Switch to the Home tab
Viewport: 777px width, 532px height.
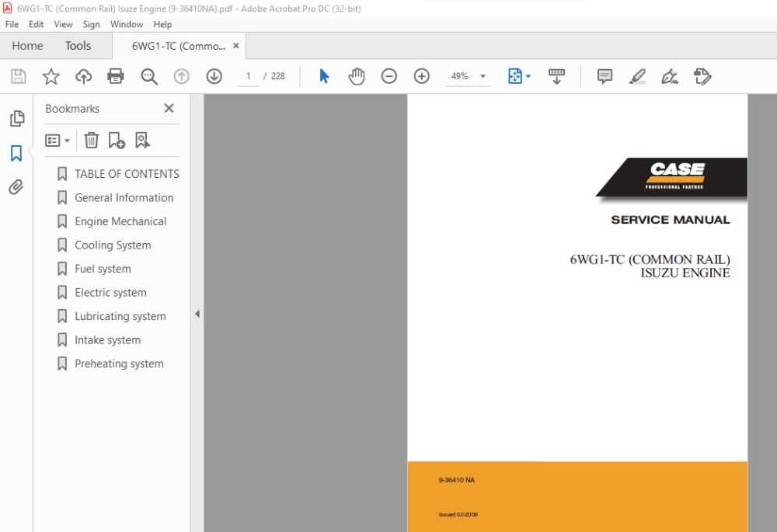[x=27, y=46]
